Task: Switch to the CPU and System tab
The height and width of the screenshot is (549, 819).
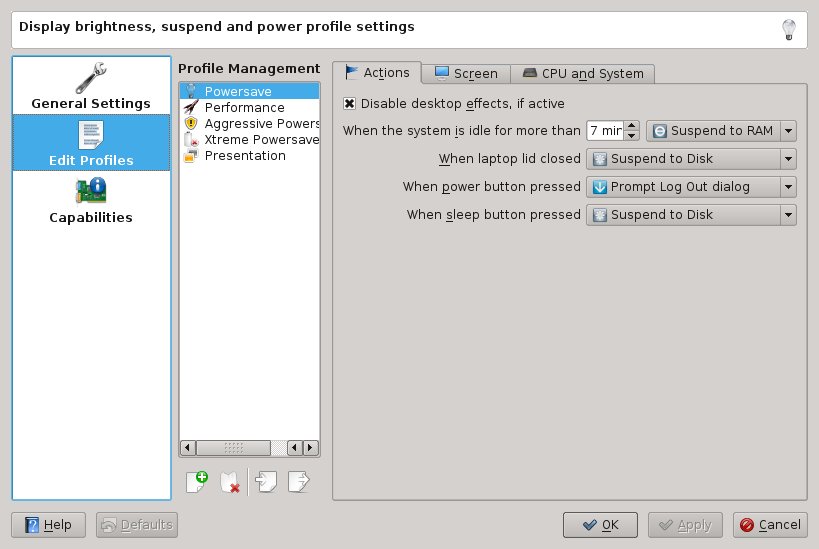Action: (x=584, y=73)
